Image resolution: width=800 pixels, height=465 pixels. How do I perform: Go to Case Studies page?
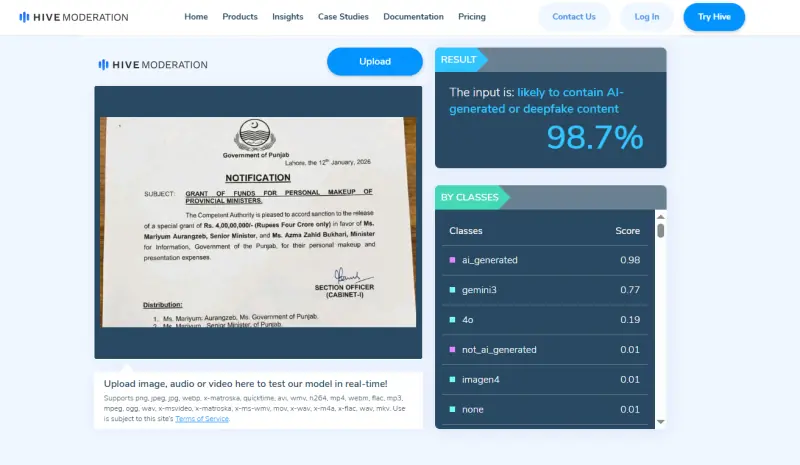[343, 17]
